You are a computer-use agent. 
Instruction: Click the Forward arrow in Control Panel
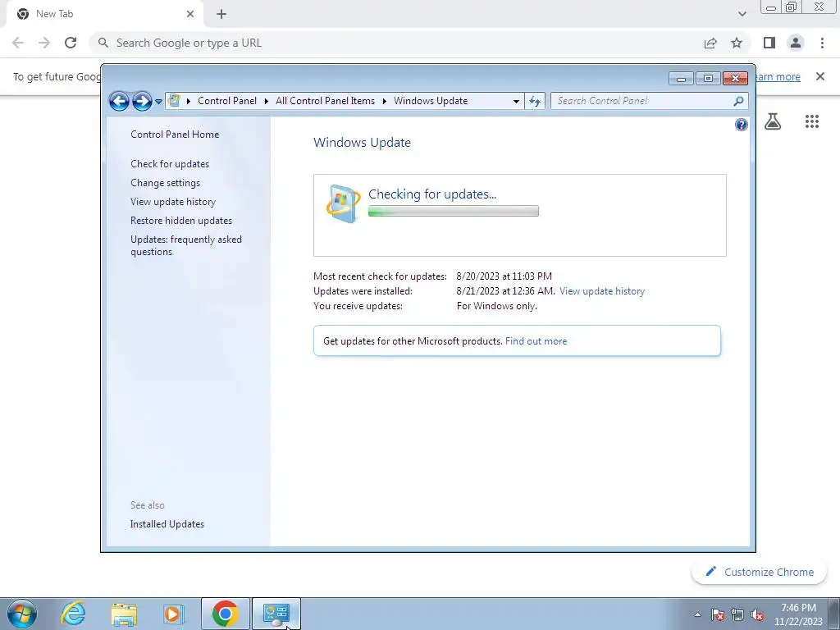point(142,101)
